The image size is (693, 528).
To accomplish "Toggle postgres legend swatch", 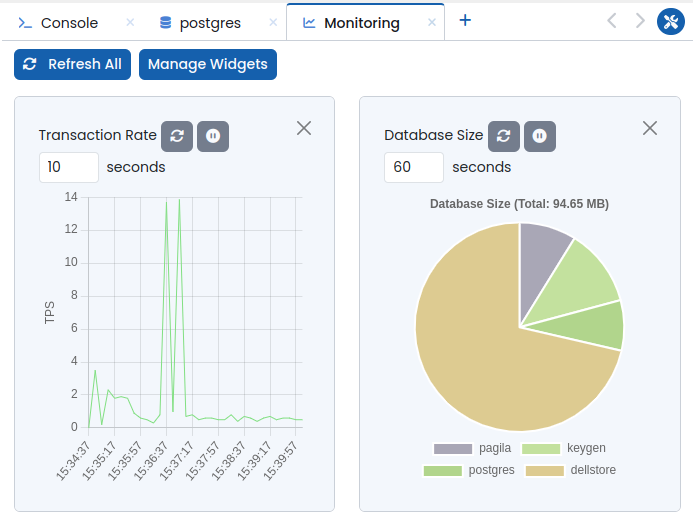I will point(442,471).
